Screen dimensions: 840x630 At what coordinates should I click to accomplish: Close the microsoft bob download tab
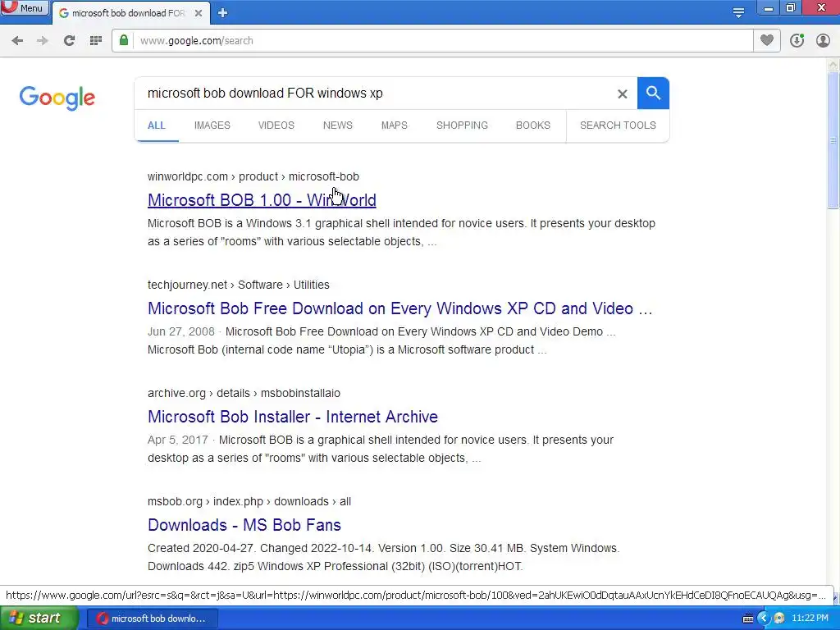[199, 13]
